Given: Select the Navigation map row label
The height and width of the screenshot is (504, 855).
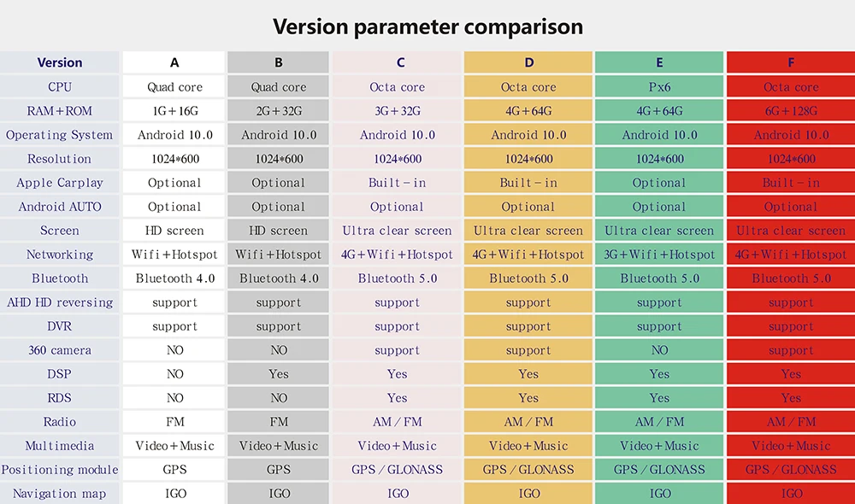Looking at the screenshot, I should (60, 494).
